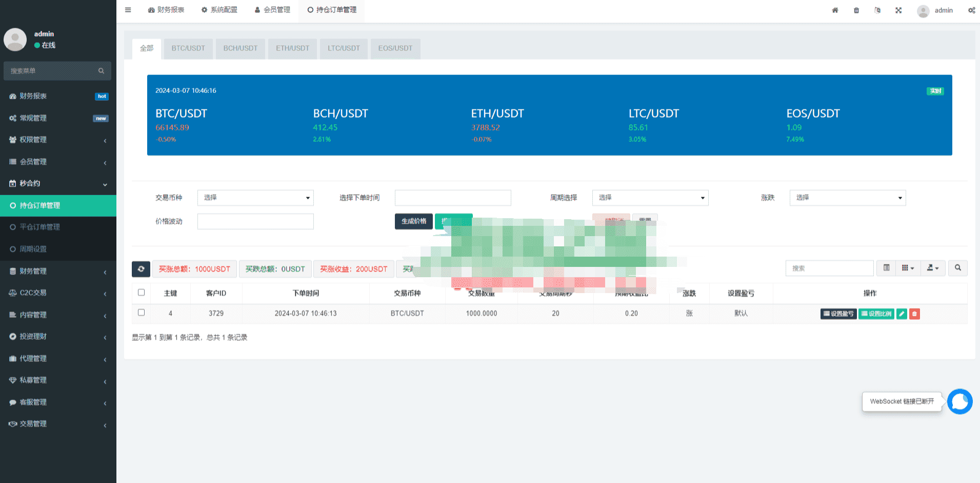Click the 设置盈亏 button in row
Image resolution: width=980 pixels, height=483 pixels.
coord(838,314)
